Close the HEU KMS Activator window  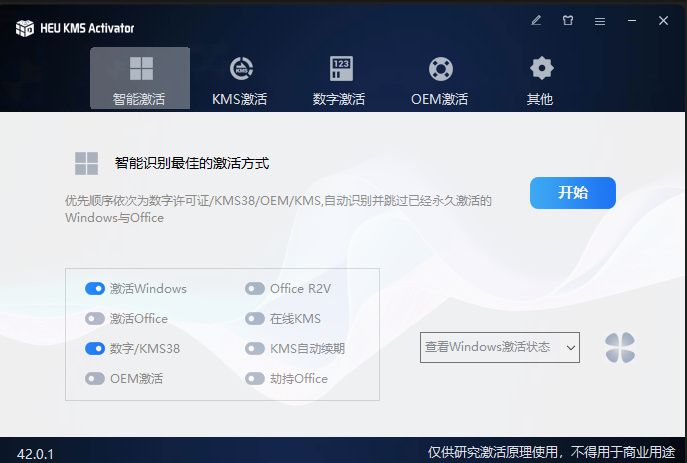click(x=663, y=21)
